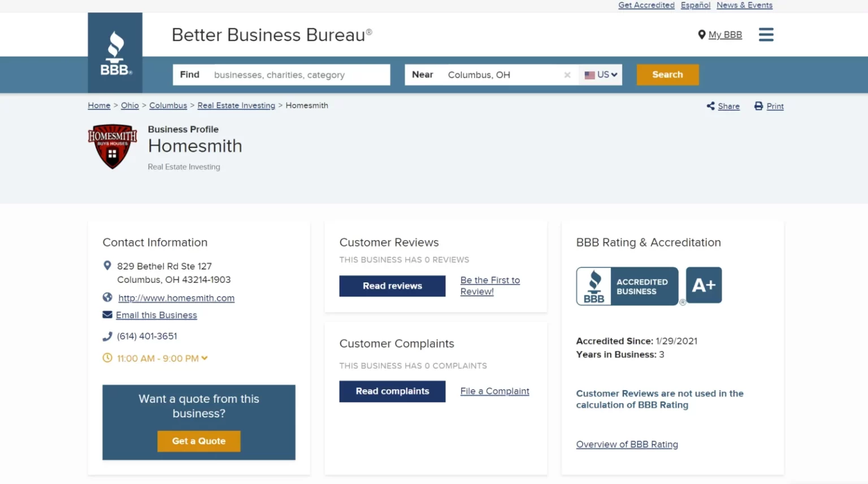Click the business hours clock icon

(107, 357)
